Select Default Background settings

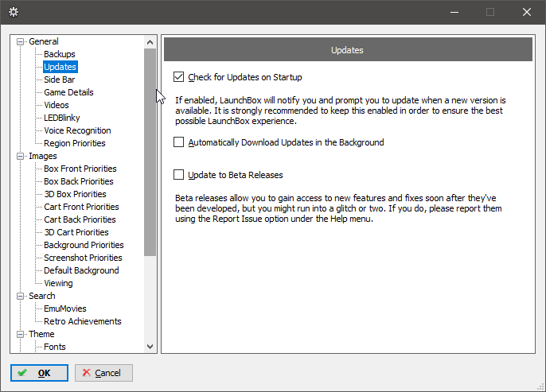click(81, 270)
